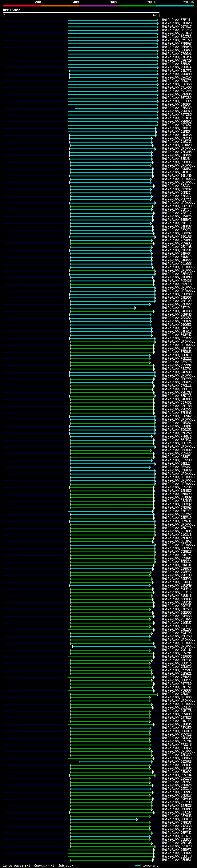Click the red 20% identity legend segment
Viewport: 197px width, 868px height.
coord(22,6)
